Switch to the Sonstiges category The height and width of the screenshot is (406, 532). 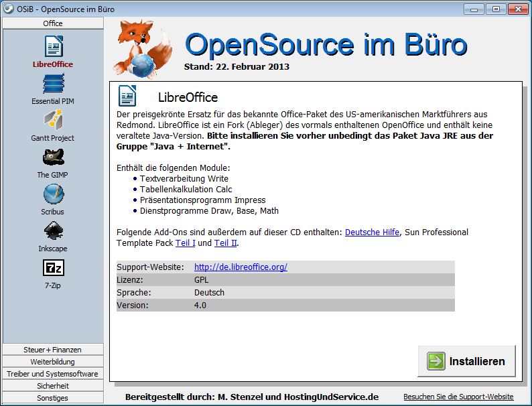point(52,398)
